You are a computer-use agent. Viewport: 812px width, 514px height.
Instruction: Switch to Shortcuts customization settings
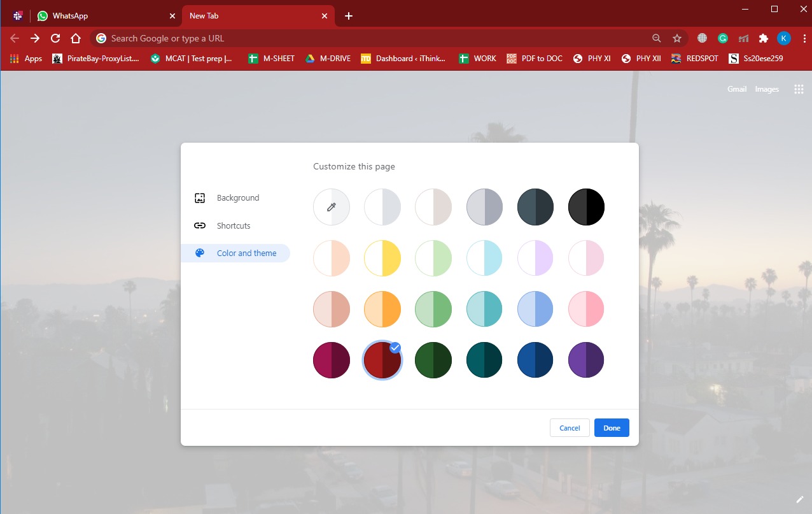click(234, 225)
